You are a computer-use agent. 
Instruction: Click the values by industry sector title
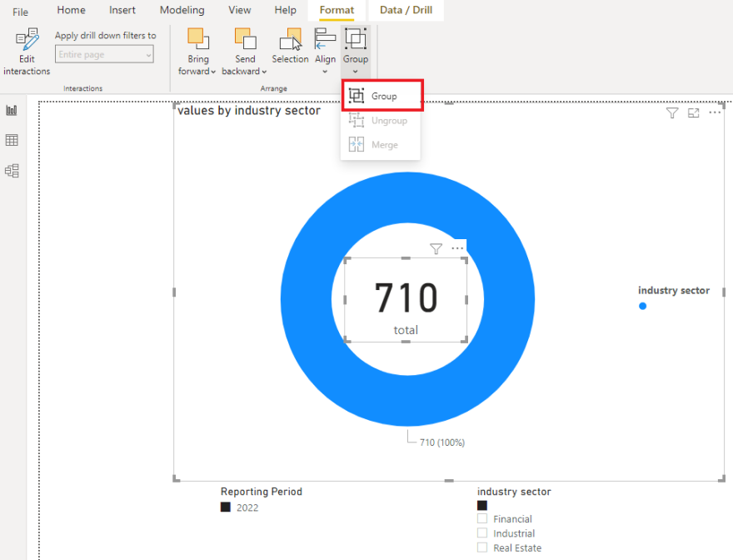coord(249,111)
